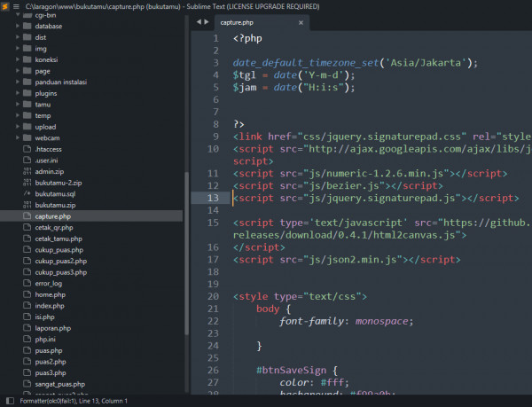This screenshot has height=407, width=532.
Task: Expand the page folder arrow
Action: click(x=18, y=71)
